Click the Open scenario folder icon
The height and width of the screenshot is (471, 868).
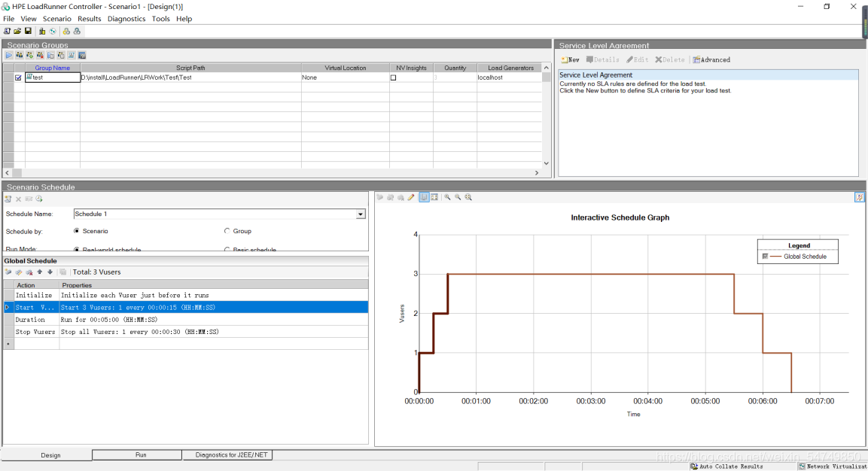(17, 31)
